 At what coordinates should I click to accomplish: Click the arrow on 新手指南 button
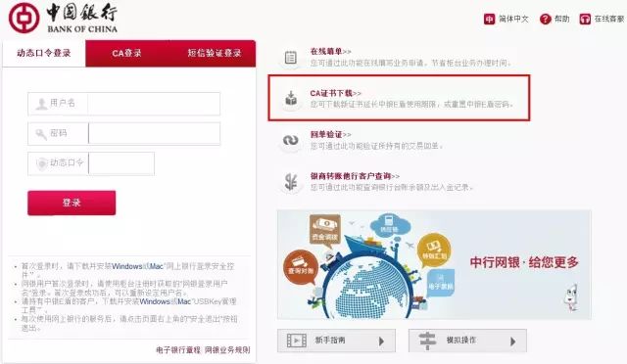click(x=381, y=341)
